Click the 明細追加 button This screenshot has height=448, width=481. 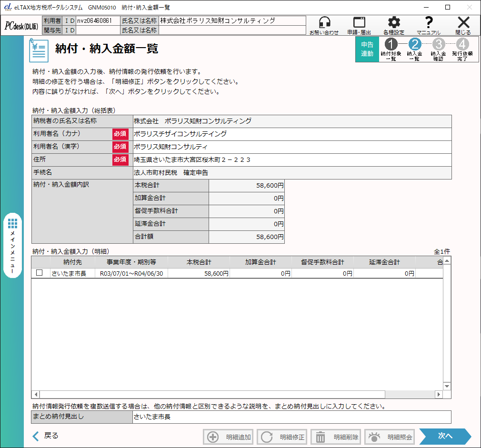(x=228, y=437)
